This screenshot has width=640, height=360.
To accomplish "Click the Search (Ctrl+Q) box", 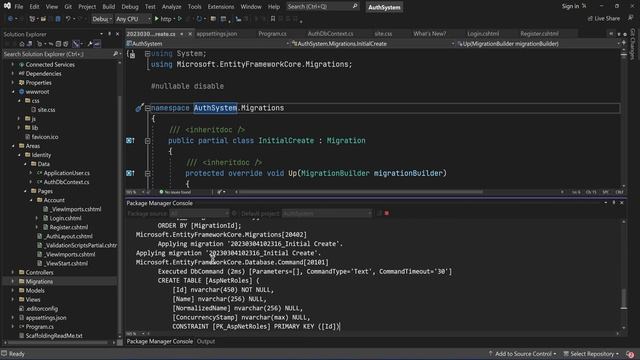I will (x=322, y=7).
